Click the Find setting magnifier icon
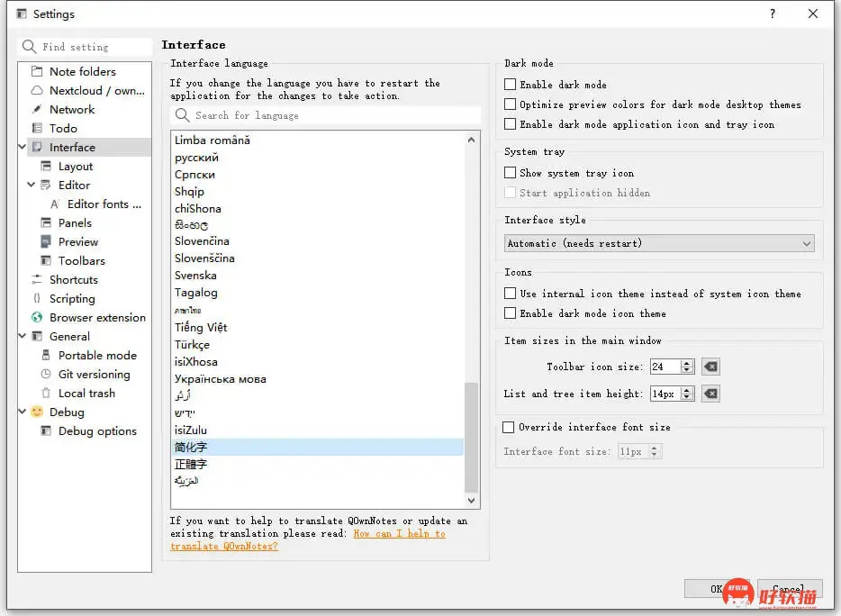 pos(29,47)
